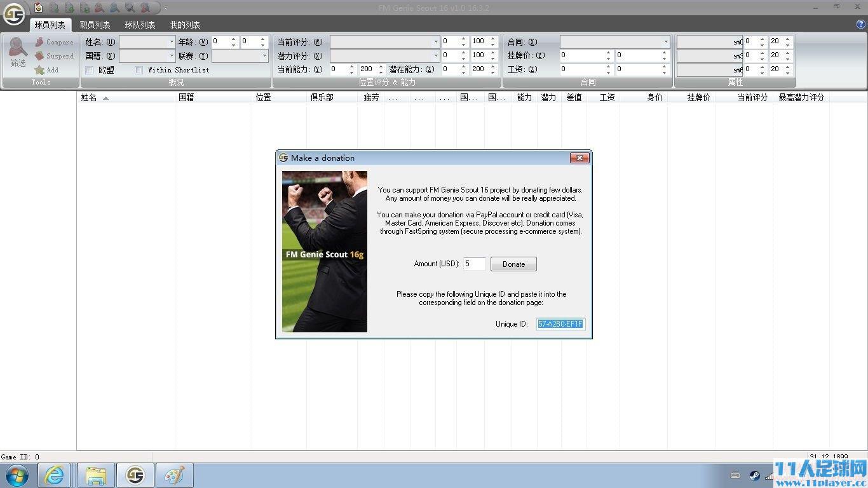Sort by the 差值 column header

[574, 97]
